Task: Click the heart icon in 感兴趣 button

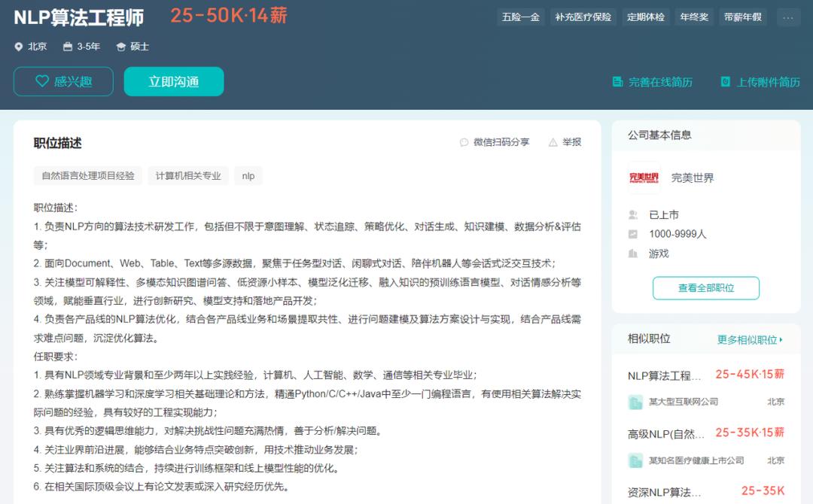Action: tap(42, 80)
